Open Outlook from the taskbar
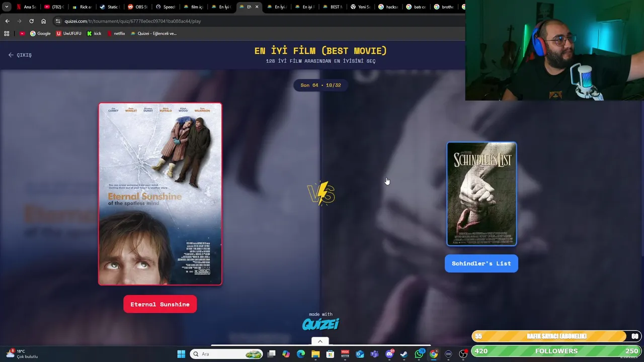 [x=360, y=354]
